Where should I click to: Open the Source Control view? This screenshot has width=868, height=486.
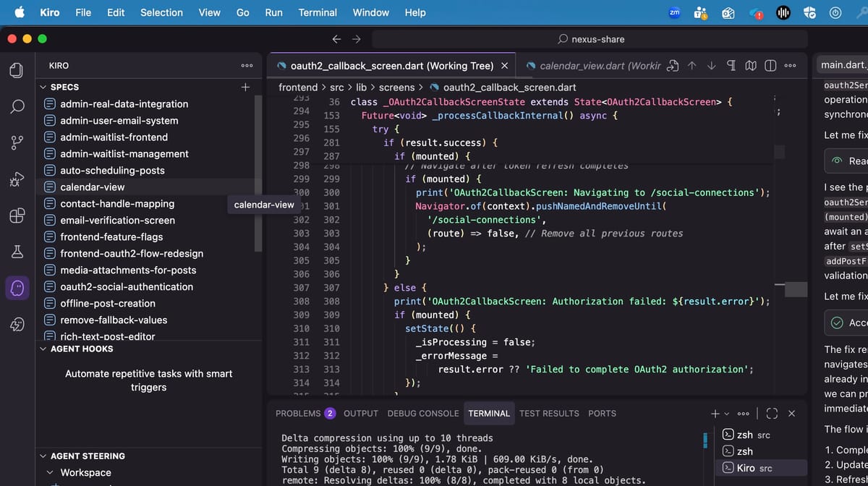pos(17,142)
